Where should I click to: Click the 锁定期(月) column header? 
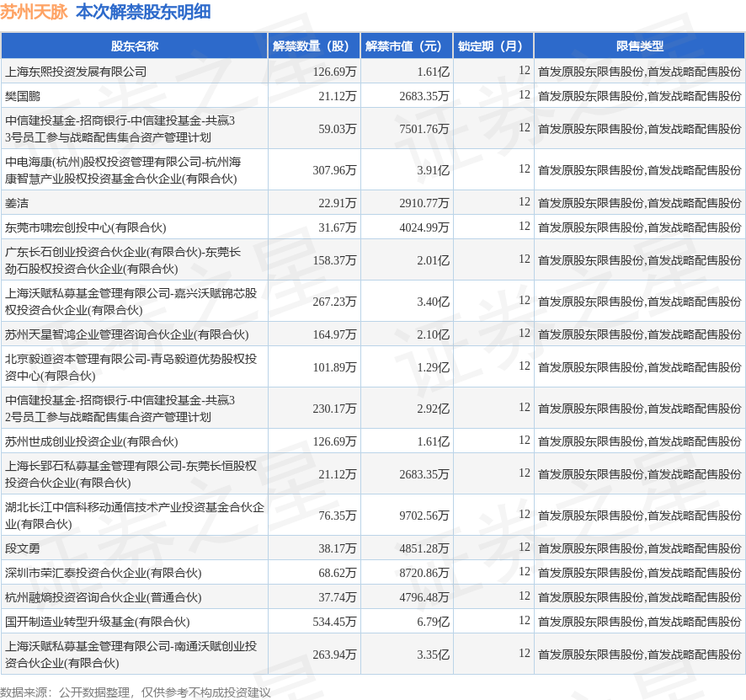coord(493,46)
